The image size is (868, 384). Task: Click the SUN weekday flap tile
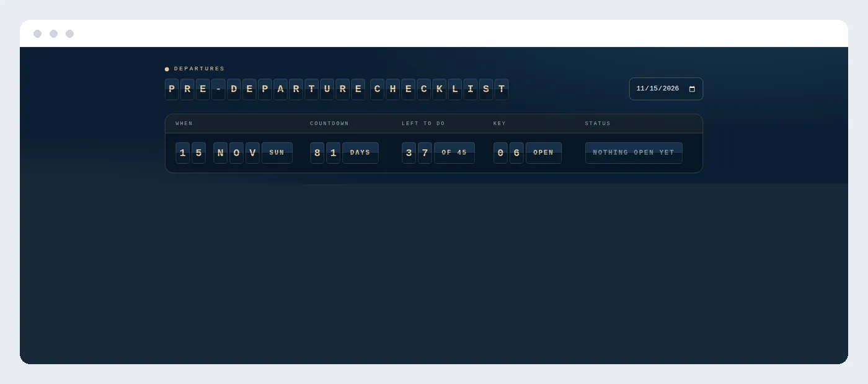277,153
